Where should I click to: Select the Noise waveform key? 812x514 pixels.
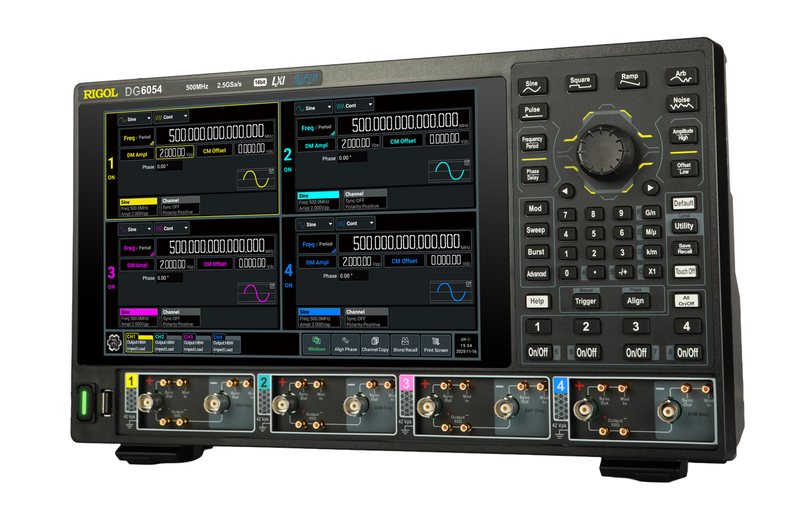click(x=682, y=102)
